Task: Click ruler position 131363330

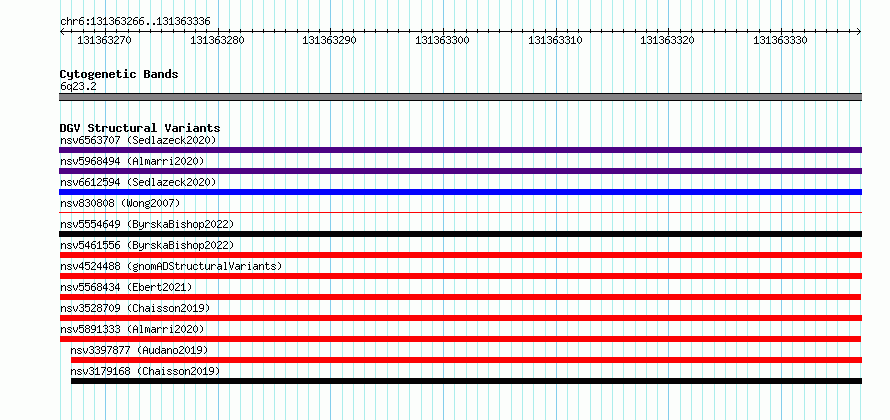Action: click(x=780, y=40)
